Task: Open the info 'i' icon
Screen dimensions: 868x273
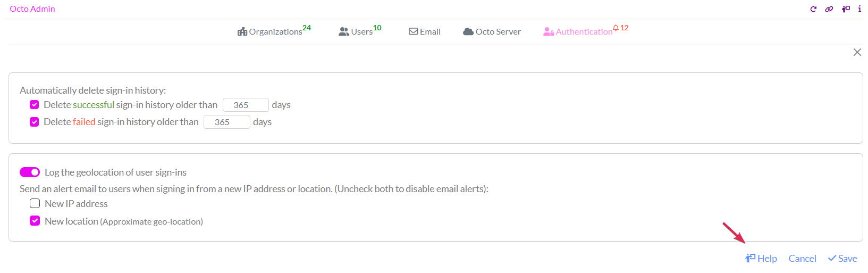Action: point(859,9)
